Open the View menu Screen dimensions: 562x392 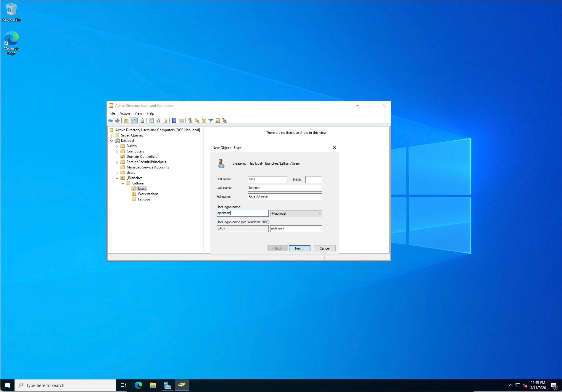(138, 113)
